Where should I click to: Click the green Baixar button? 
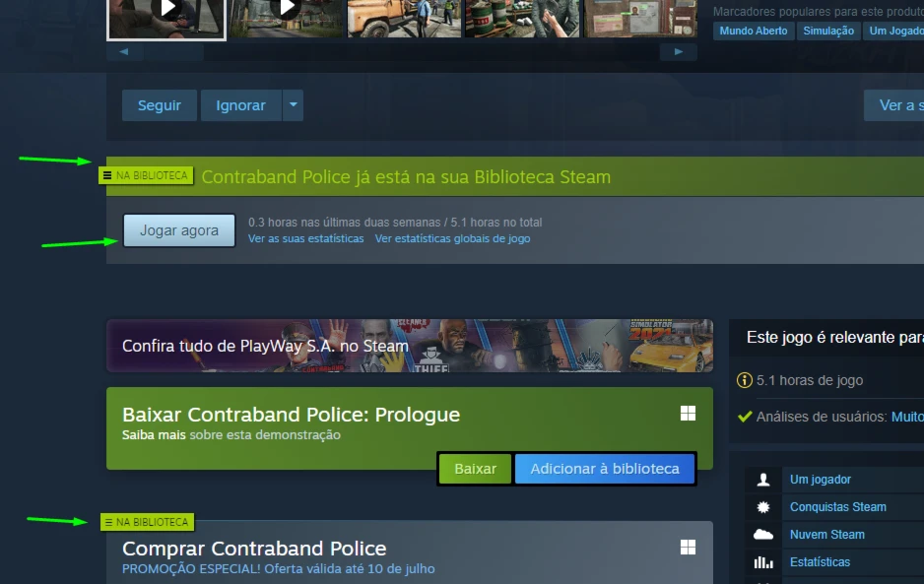(475, 469)
